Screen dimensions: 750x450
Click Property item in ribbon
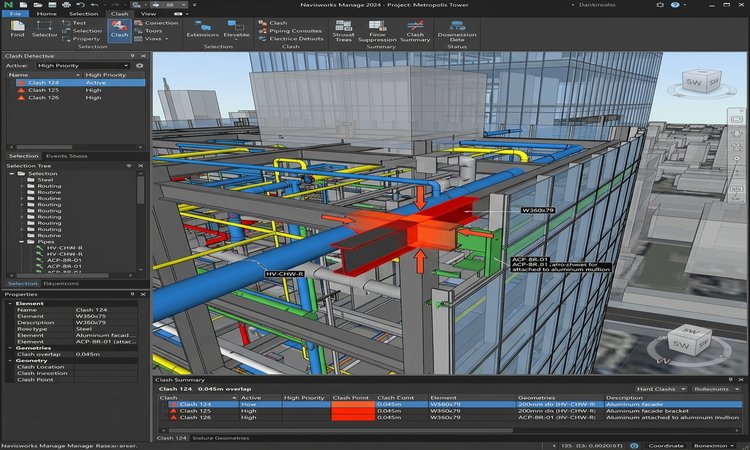tap(81, 39)
